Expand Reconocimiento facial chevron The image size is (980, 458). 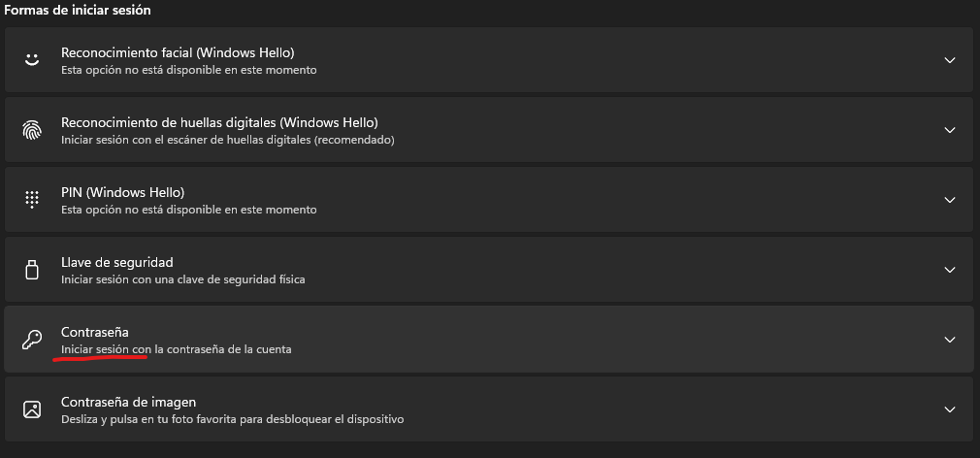pyautogui.click(x=950, y=60)
